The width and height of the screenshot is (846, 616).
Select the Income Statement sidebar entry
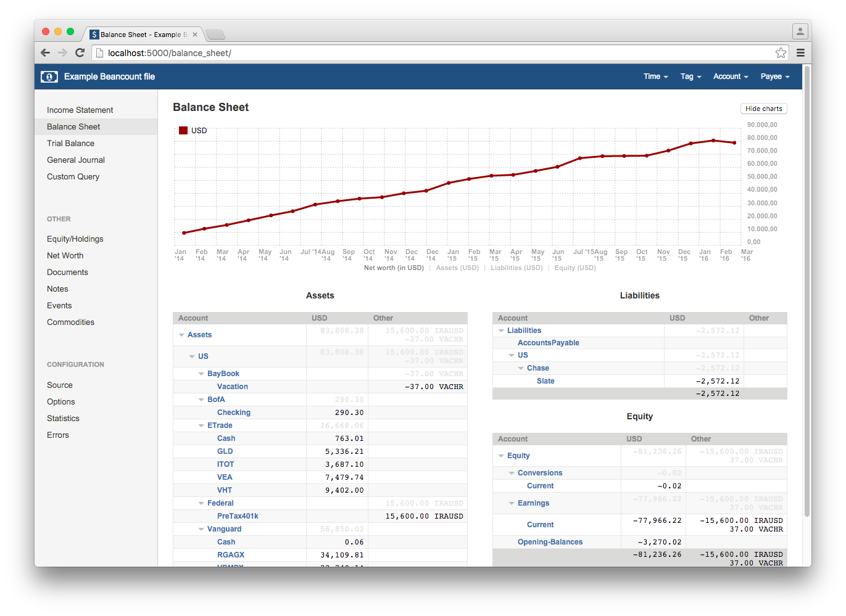(x=80, y=110)
